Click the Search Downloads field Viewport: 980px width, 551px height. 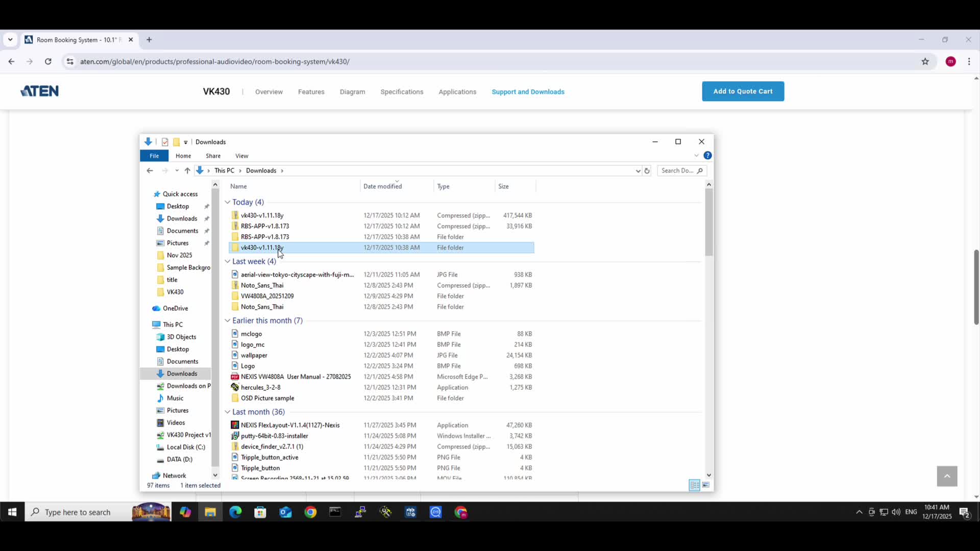(x=677, y=171)
